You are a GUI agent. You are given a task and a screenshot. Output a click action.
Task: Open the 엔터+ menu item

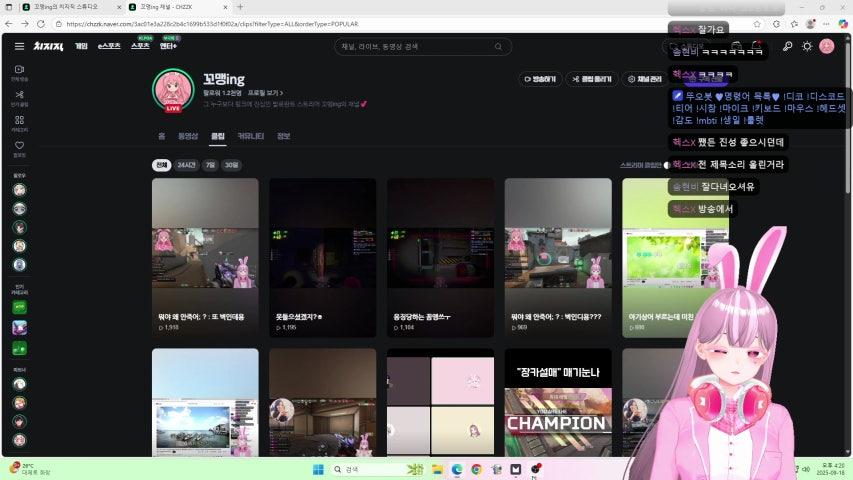point(168,46)
